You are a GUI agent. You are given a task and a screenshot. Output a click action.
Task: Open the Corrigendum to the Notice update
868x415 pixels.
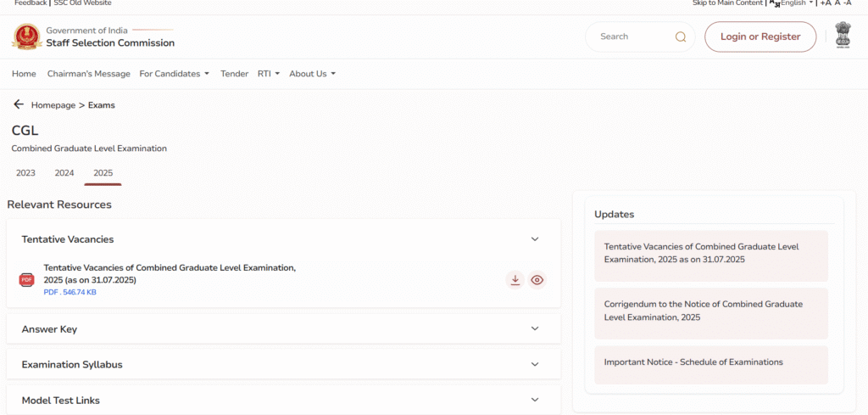[x=710, y=311]
